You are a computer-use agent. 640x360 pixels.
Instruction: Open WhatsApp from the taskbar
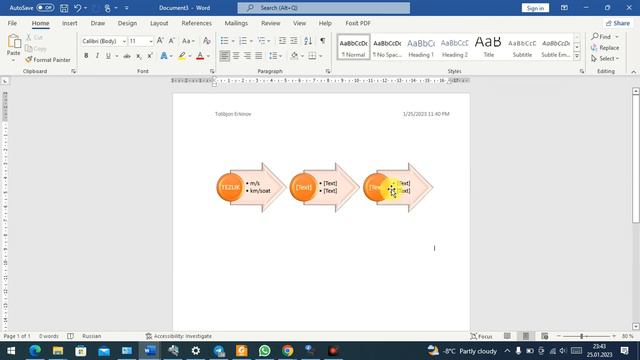tap(264, 351)
